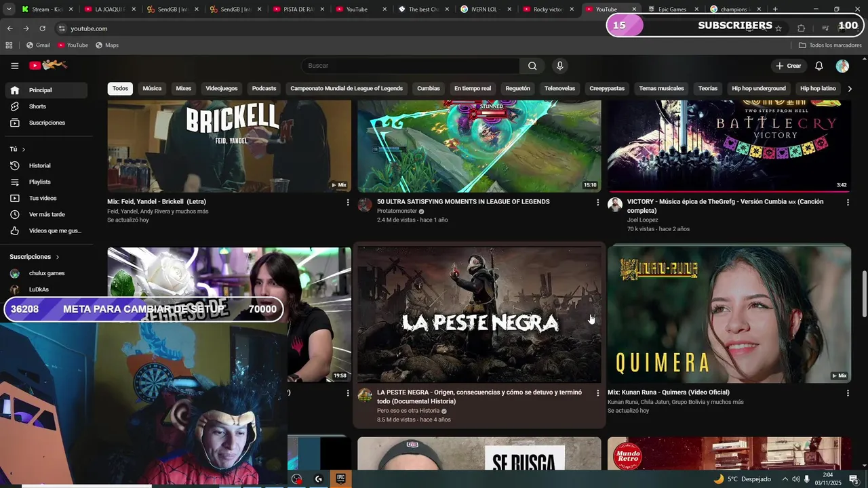The width and height of the screenshot is (868, 488).
Task: Open the taskbar volume icon
Action: pyautogui.click(x=795, y=479)
